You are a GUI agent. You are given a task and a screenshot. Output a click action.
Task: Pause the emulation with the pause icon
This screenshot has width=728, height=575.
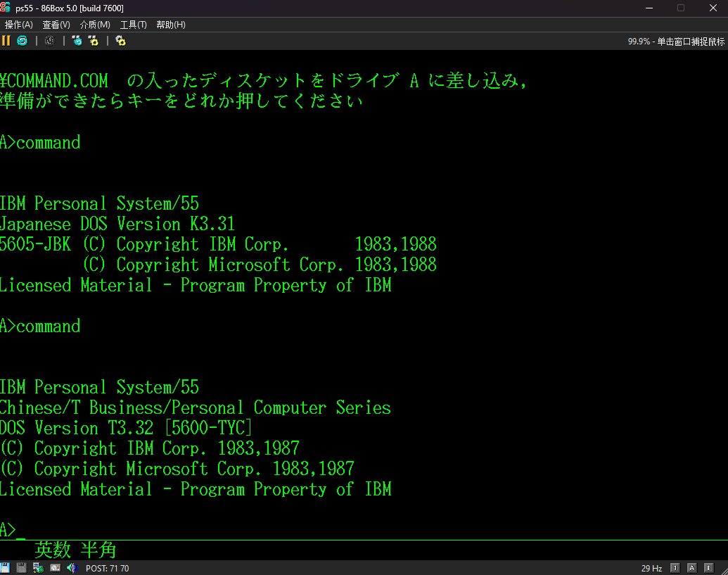(x=6, y=41)
